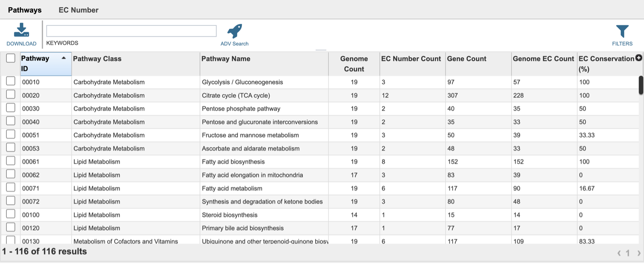The width and height of the screenshot is (644, 264).
Task: Open the EC Number tab
Action: (x=78, y=10)
